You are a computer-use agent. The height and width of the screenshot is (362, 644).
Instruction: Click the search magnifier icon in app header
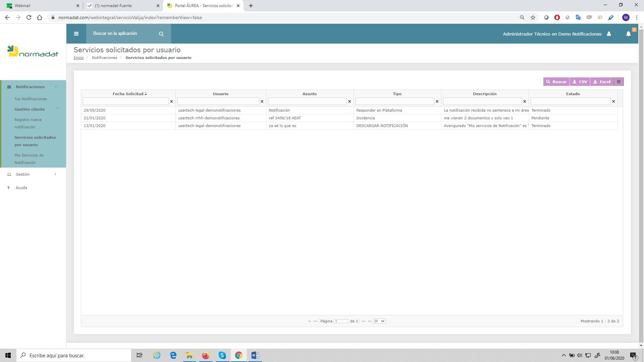(161, 34)
